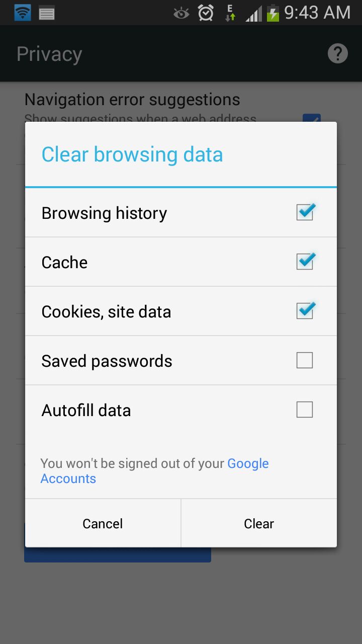Tap the battery charging icon
Viewport: 362px width, 644px height.
point(273,13)
